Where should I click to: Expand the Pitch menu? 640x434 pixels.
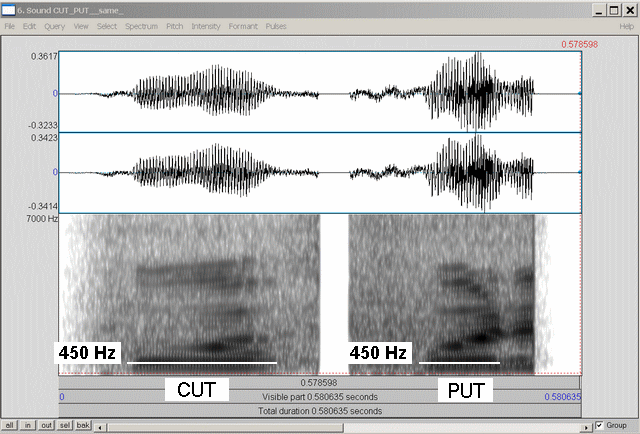[x=174, y=25]
